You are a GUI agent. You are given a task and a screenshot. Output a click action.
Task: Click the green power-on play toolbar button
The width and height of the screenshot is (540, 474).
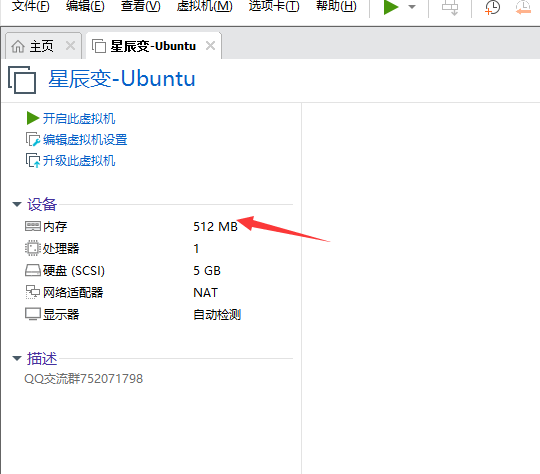tap(391, 7)
